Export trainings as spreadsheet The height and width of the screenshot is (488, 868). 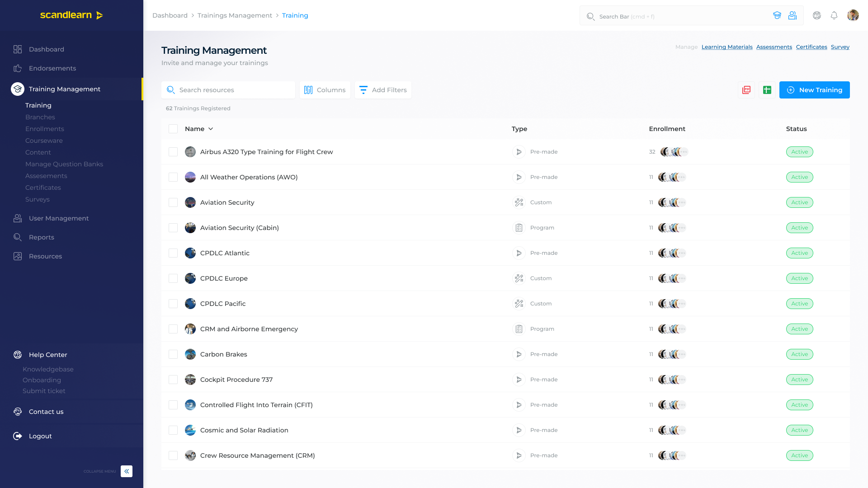click(767, 90)
